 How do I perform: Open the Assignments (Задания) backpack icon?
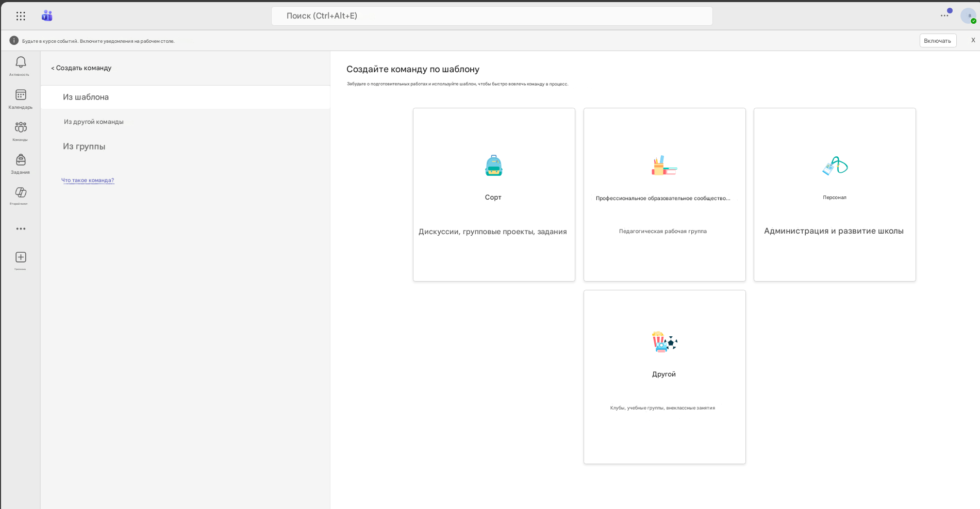[21, 160]
